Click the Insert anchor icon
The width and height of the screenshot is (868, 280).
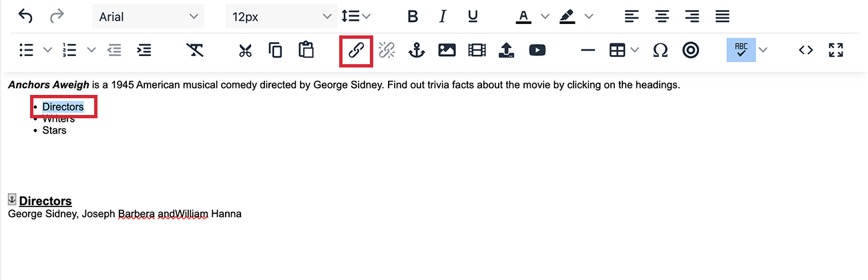point(417,50)
